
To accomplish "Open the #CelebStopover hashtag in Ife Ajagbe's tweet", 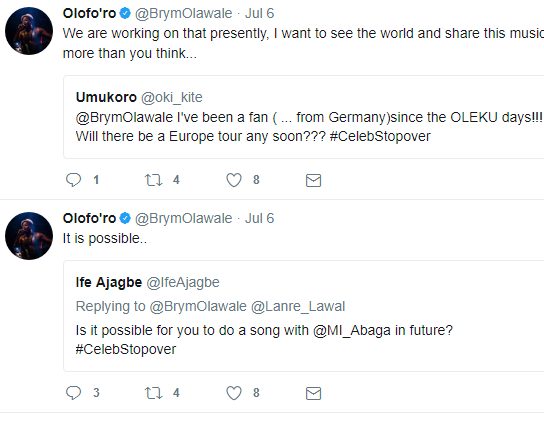I will click(x=126, y=349).
